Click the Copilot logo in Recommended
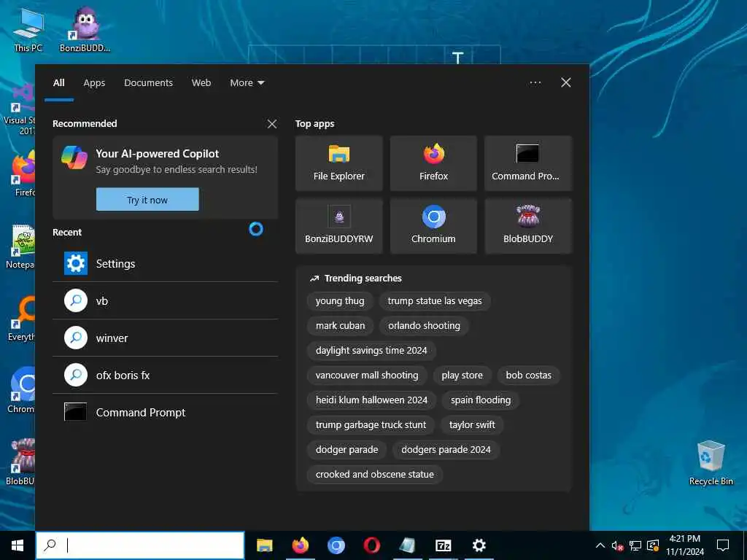This screenshot has height=560, width=747. (x=74, y=157)
